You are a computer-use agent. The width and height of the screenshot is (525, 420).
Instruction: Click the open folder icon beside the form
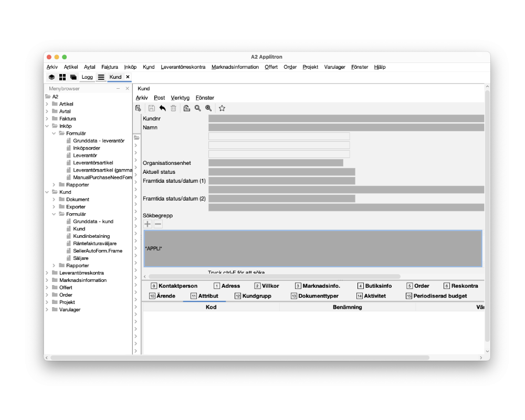(136, 138)
